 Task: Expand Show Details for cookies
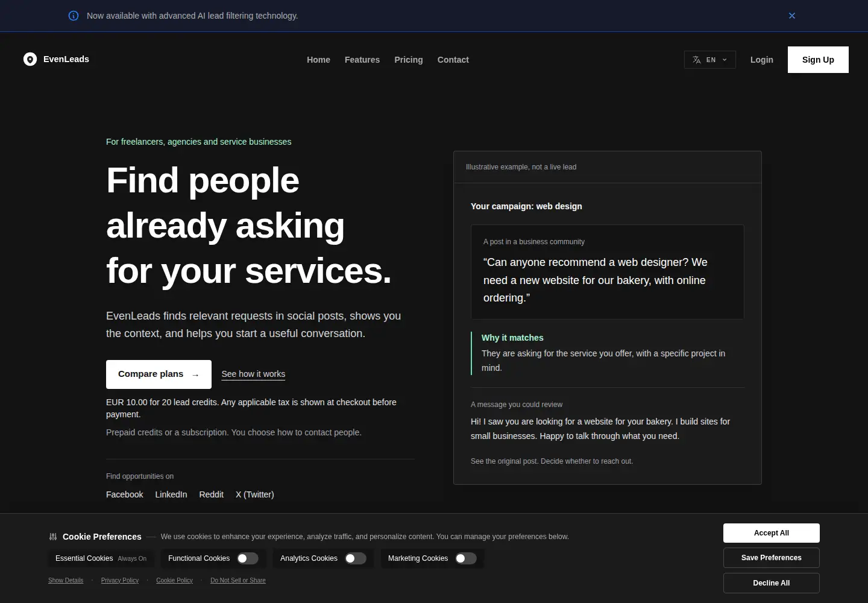66,581
